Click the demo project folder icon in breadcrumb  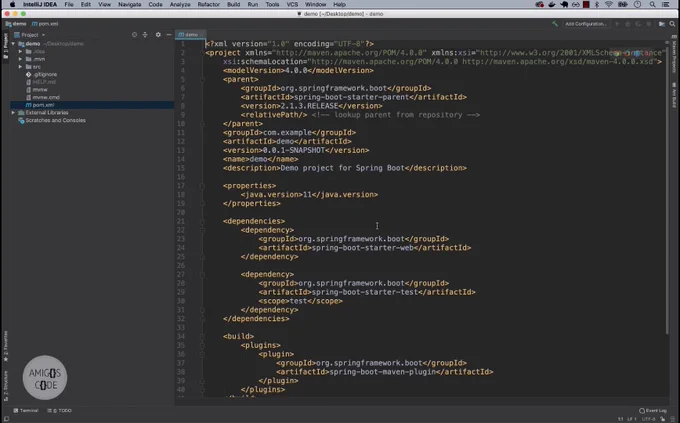click(x=8, y=24)
